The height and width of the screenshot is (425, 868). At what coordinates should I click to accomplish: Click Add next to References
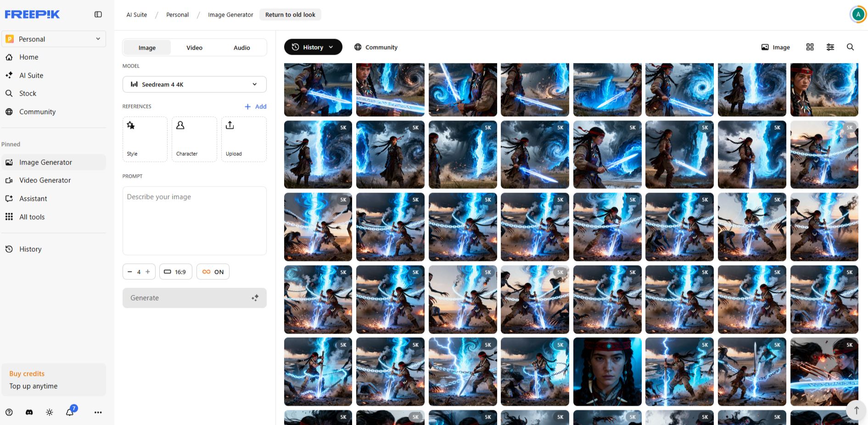[256, 107]
